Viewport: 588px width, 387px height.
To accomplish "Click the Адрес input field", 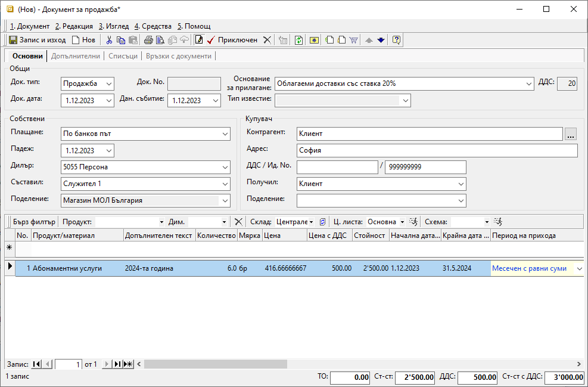I will coord(436,150).
